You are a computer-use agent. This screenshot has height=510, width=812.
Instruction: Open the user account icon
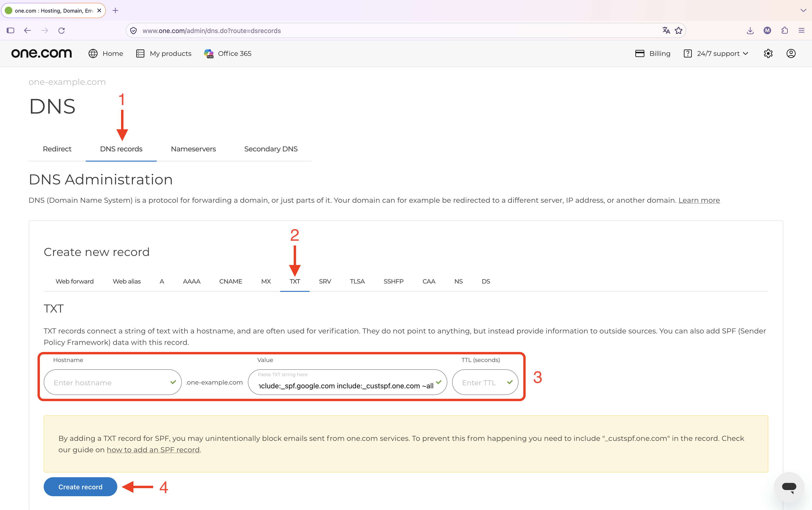tap(791, 54)
